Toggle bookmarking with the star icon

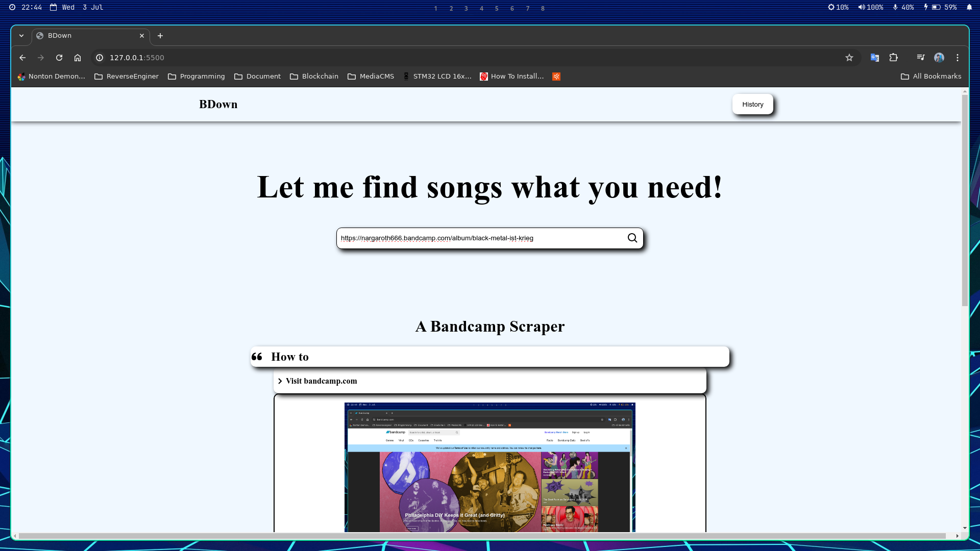tap(849, 58)
